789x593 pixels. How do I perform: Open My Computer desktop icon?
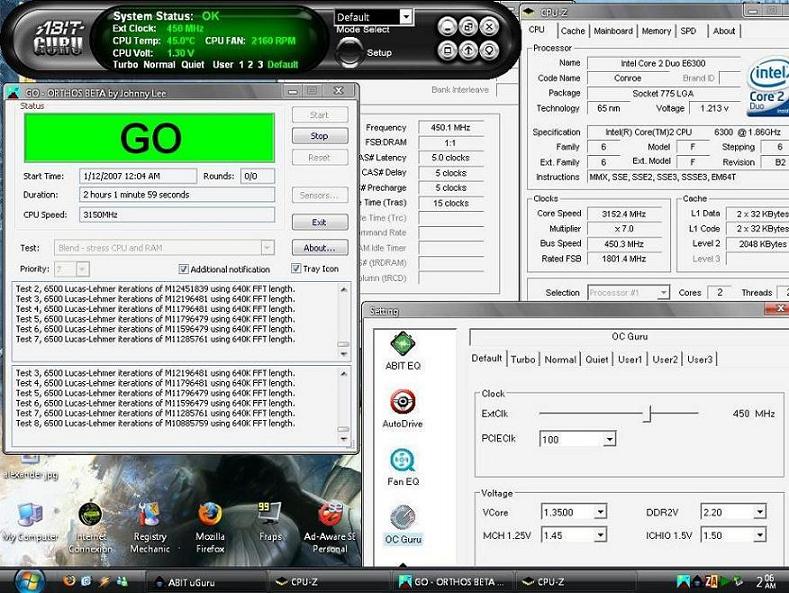(x=30, y=523)
